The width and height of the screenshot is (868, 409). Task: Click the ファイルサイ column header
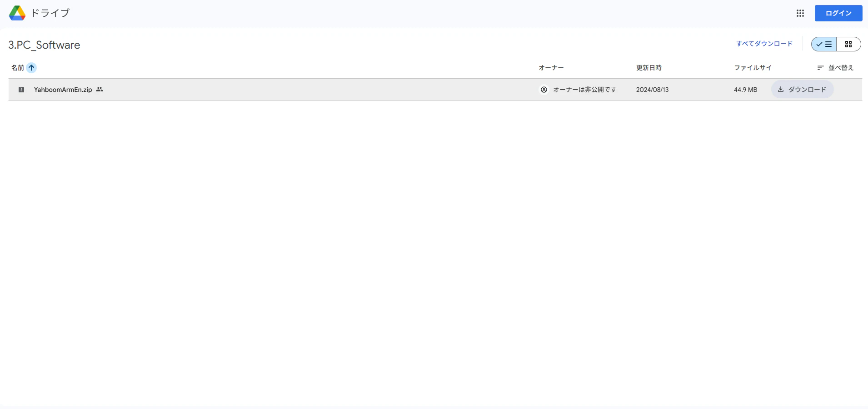[x=753, y=68]
